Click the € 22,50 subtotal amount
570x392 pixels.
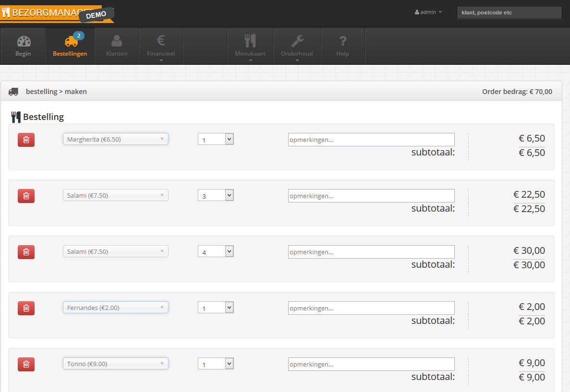pyautogui.click(x=529, y=209)
